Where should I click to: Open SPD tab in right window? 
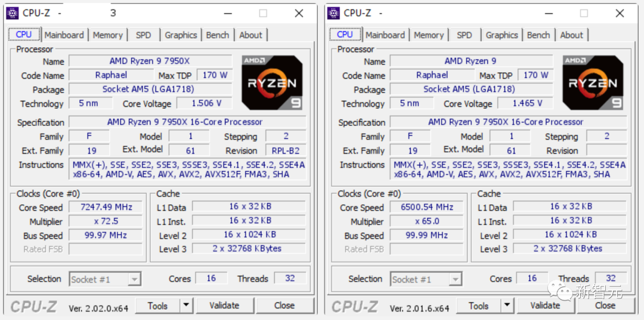coord(465,35)
